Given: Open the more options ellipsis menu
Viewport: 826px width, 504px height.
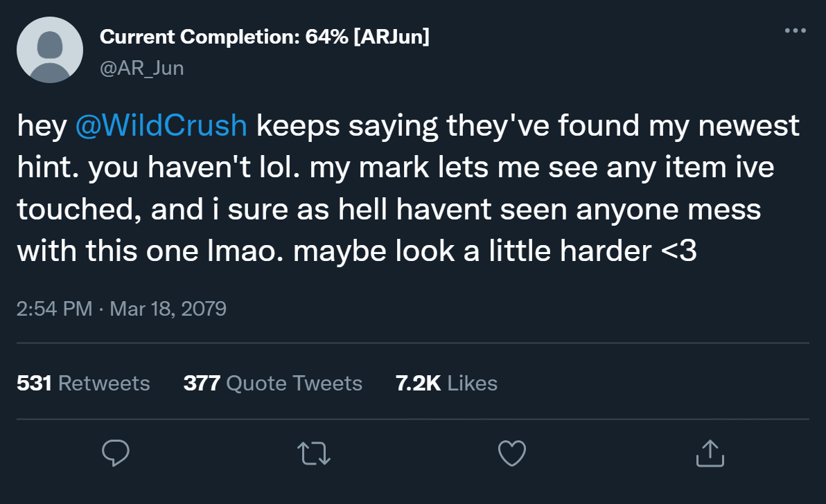Looking at the screenshot, I should [795, 31].
